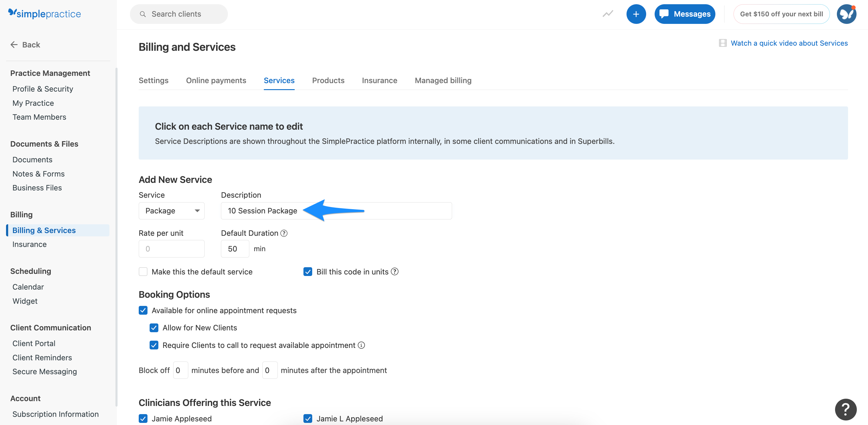Open Messages
Screen dimensions: 868x425
click(685, 14)
